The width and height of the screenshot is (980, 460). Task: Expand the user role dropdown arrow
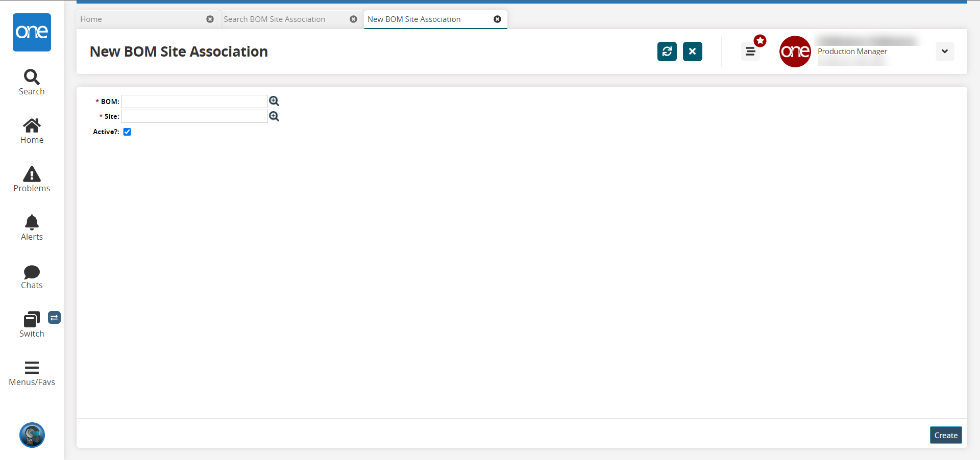click(x=945, y=52)
